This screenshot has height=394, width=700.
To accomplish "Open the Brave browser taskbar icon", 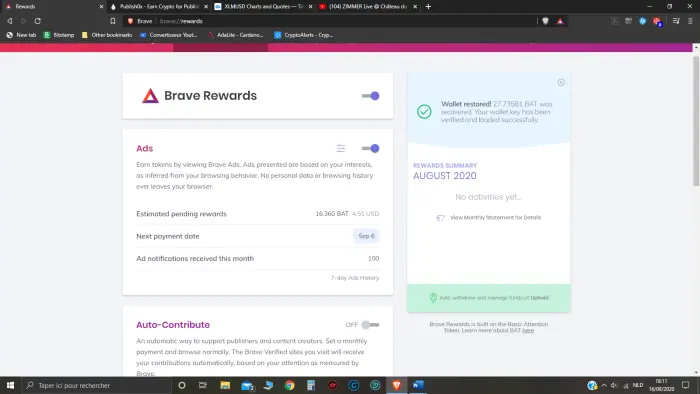I will [x=396, y=385].
